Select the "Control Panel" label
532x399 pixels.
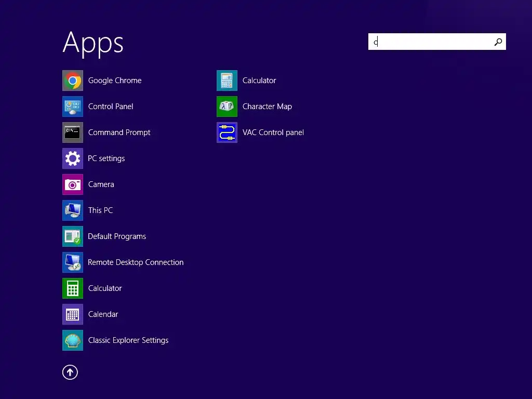[x=111, y=107]
